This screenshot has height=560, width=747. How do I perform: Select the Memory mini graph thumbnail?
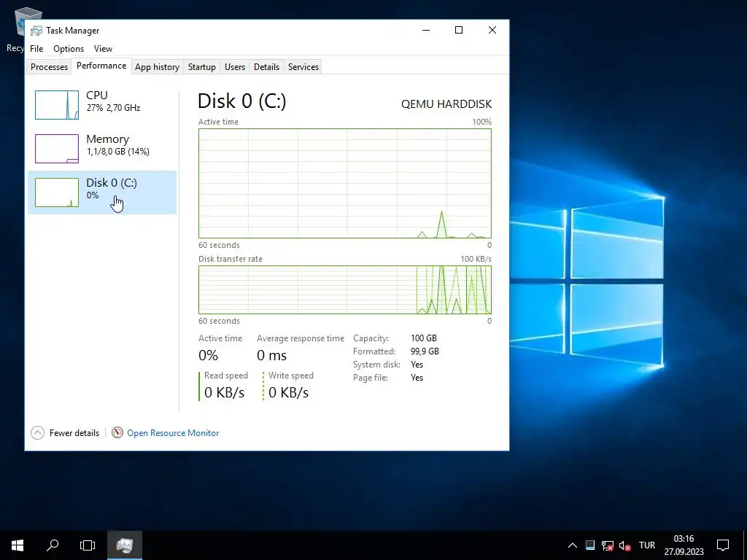(57, 149)
